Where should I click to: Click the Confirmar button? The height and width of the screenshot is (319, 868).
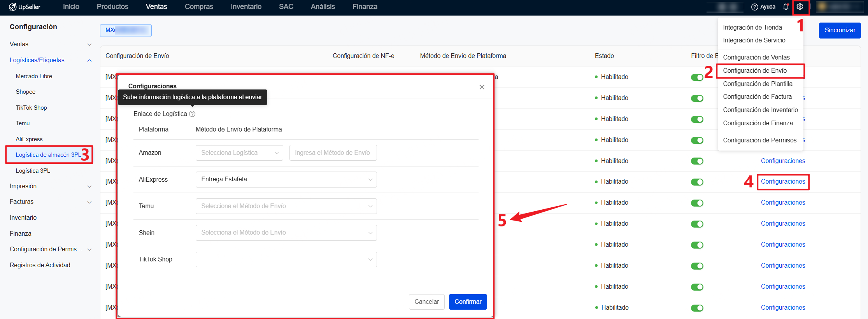tap(468, 302)
